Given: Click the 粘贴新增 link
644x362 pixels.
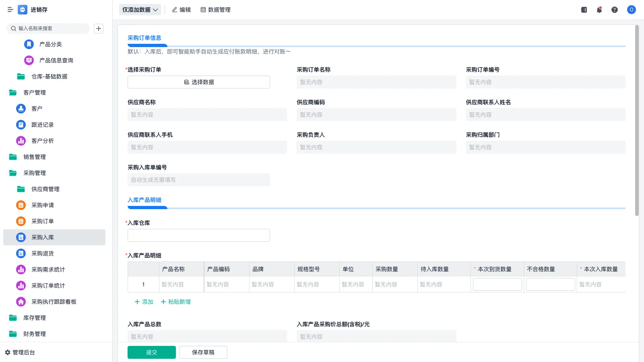Looking at the screenshot, I should tap(175, 302).
